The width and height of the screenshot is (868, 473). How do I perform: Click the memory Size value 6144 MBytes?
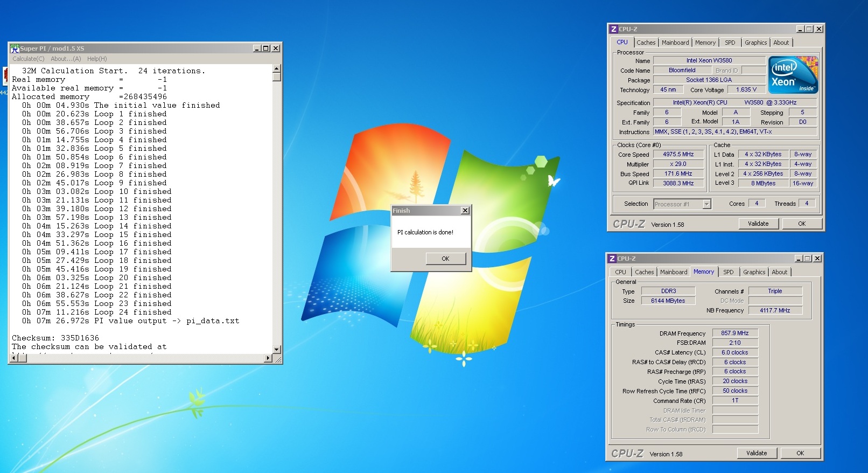click(668, 301)
